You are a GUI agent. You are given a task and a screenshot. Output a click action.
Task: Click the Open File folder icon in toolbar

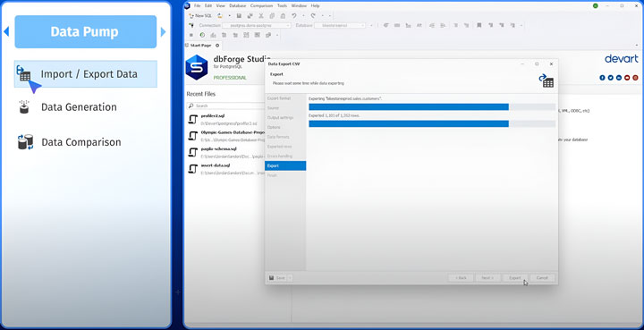220,15
